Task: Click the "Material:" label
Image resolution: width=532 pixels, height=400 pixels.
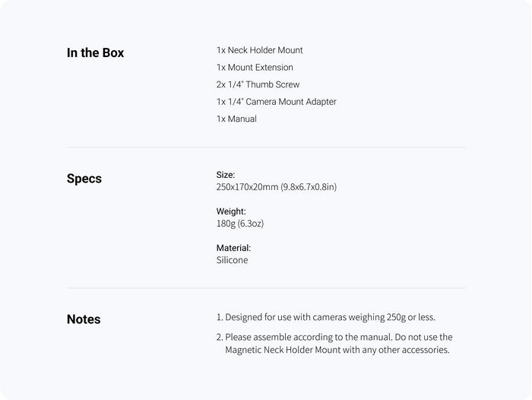Action: click(x=233, y=248)
